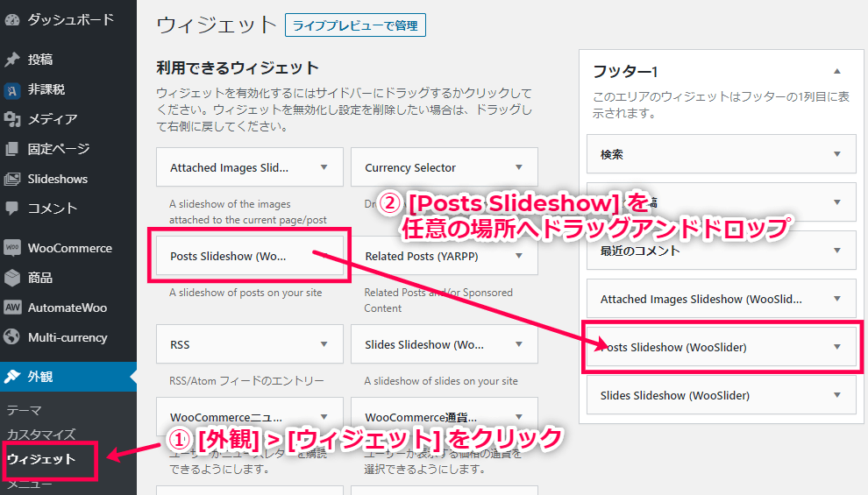
Task: Open テーマ submenu link
Action: pyautogui.click(x=25, y=410)
